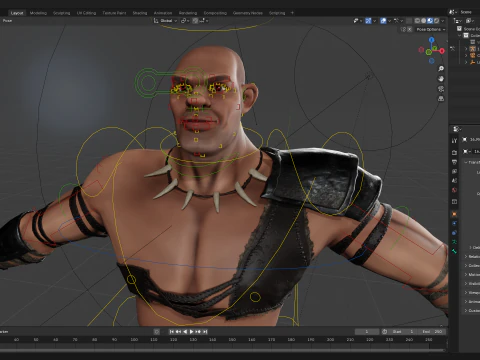
Task: Select material preview viewport shading
Action: point(430,21)
